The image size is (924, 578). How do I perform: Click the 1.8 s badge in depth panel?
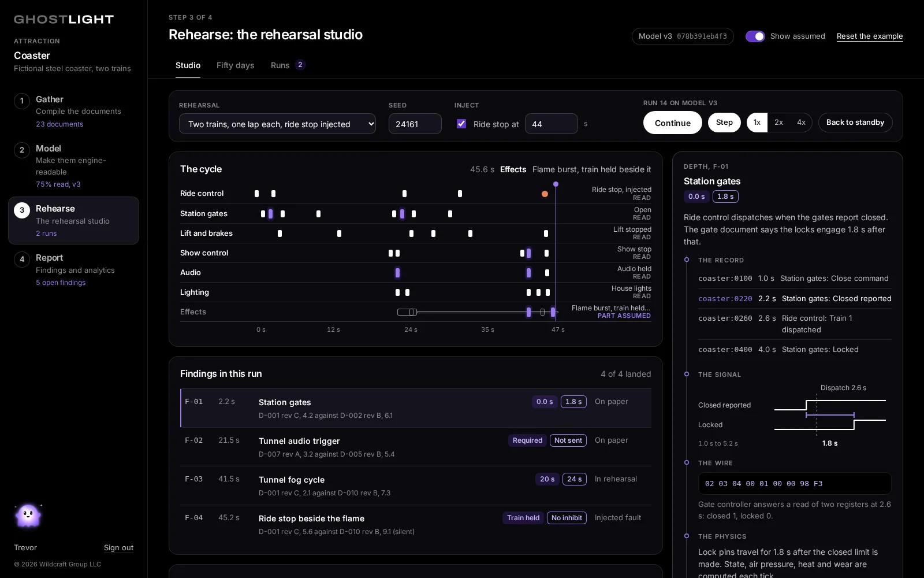(x=726, y=197)
